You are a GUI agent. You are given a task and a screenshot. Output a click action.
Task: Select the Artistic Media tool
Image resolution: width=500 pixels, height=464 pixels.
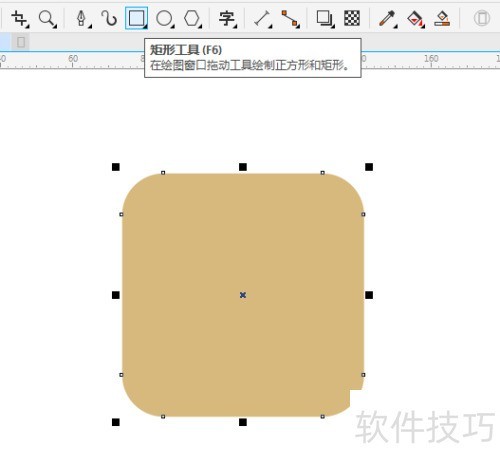coord(109,18)
